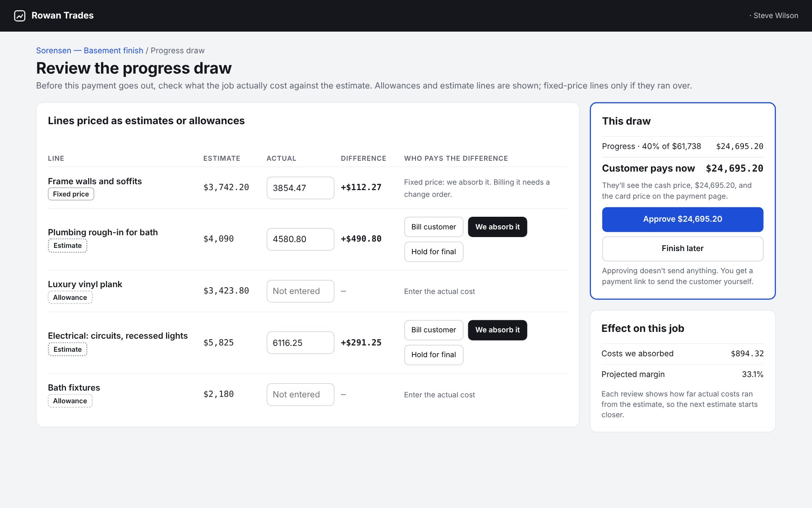Click the Rowan Trades app name
Screen dimensions: 812x508
tap(63, 16)
